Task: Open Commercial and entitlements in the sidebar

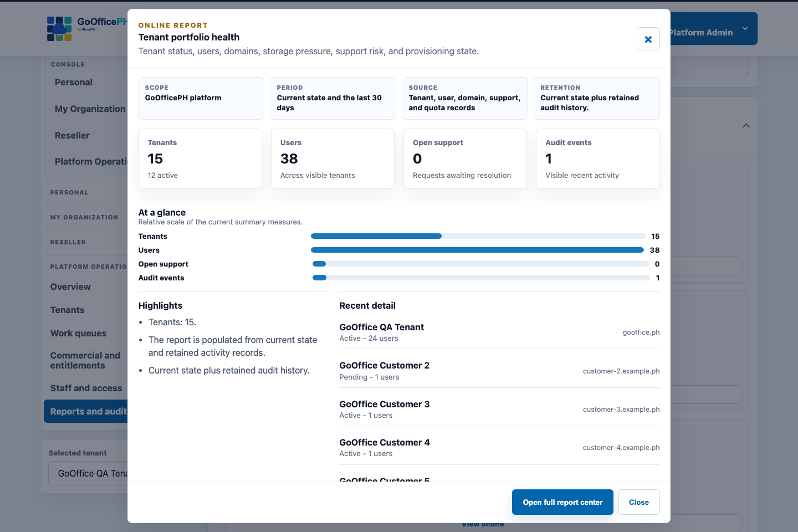Action: (85, 361)
